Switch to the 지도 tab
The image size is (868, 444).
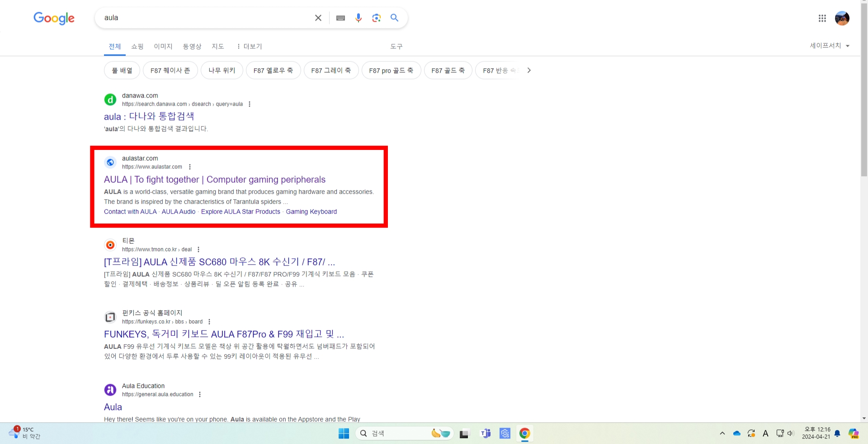coord(218,46)
